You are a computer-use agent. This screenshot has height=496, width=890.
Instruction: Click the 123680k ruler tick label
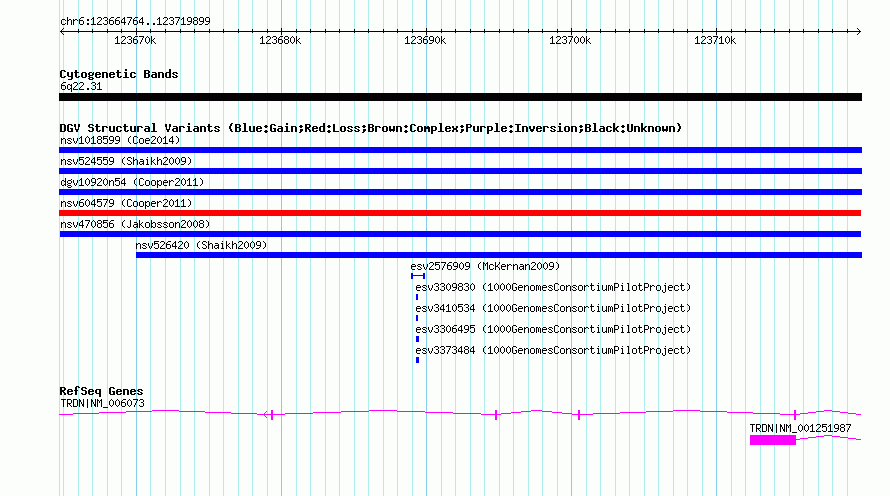pyautogui.click(x=280, y=40)
